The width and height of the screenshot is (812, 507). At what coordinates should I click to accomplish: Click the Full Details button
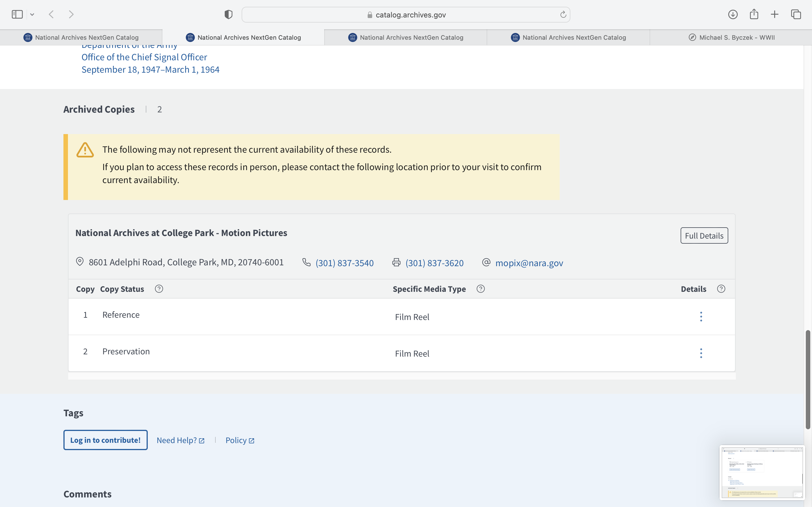tap(704, 236)
